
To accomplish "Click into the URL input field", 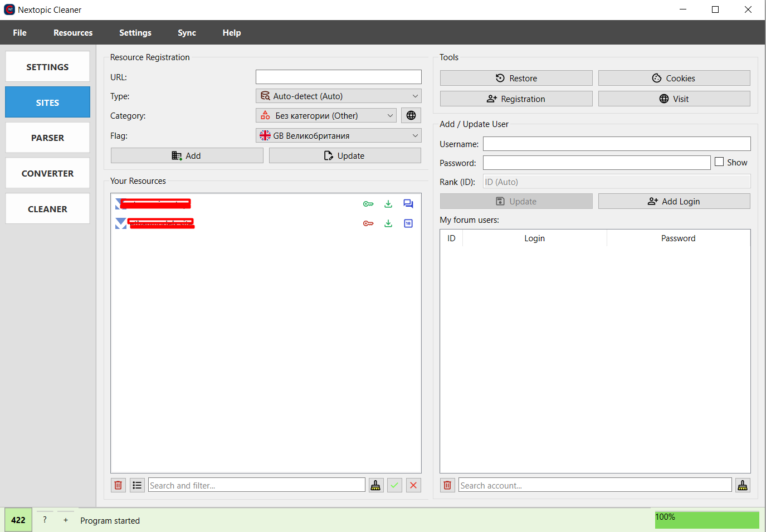I will coord(338,77).
